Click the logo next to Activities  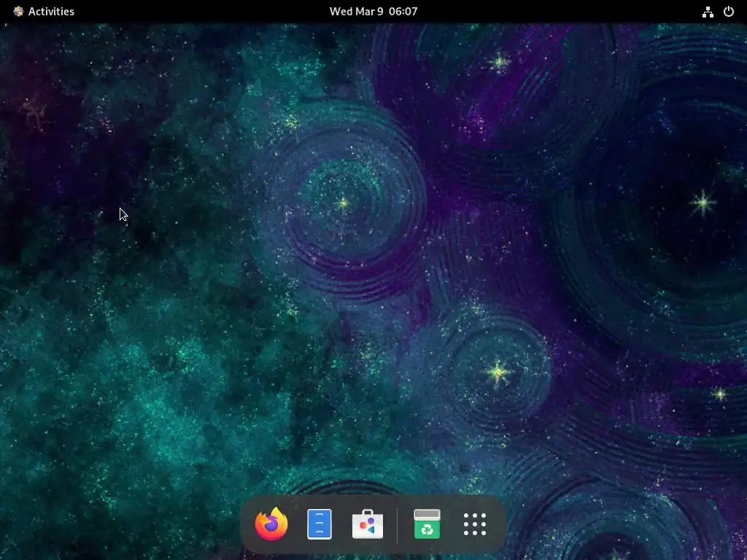pos(18,12)
